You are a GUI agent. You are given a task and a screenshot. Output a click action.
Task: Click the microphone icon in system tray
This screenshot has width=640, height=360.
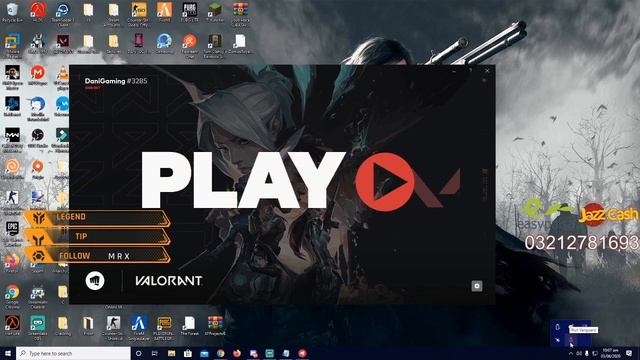pyautogui.click(x=587, y=353)
